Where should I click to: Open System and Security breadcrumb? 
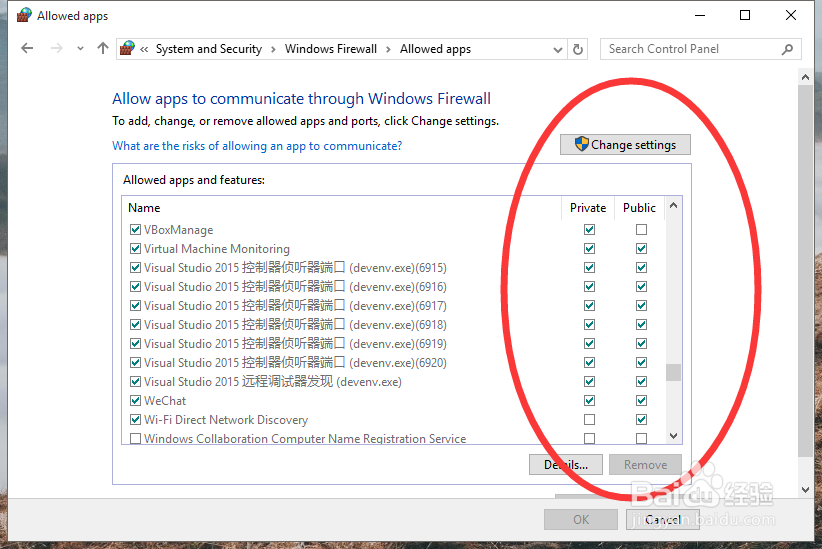[x=209, y=49]
